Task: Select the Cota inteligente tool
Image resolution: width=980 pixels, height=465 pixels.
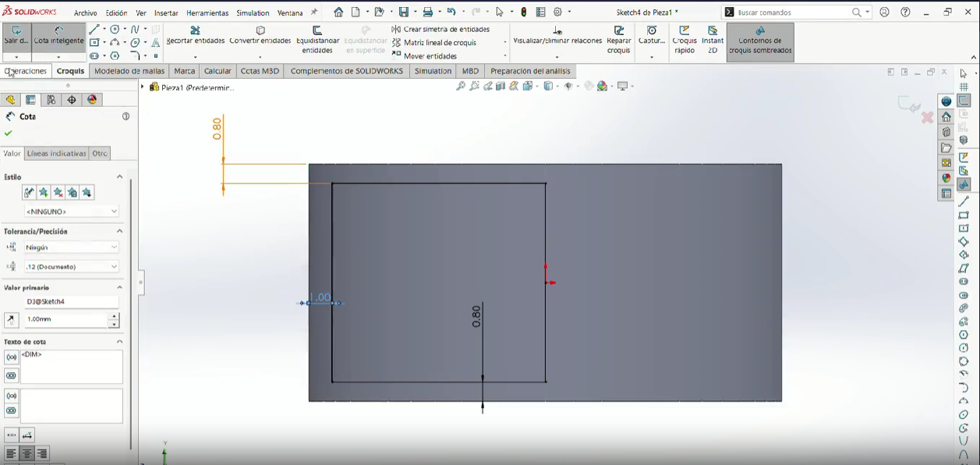Action: [x=58, y=37]
